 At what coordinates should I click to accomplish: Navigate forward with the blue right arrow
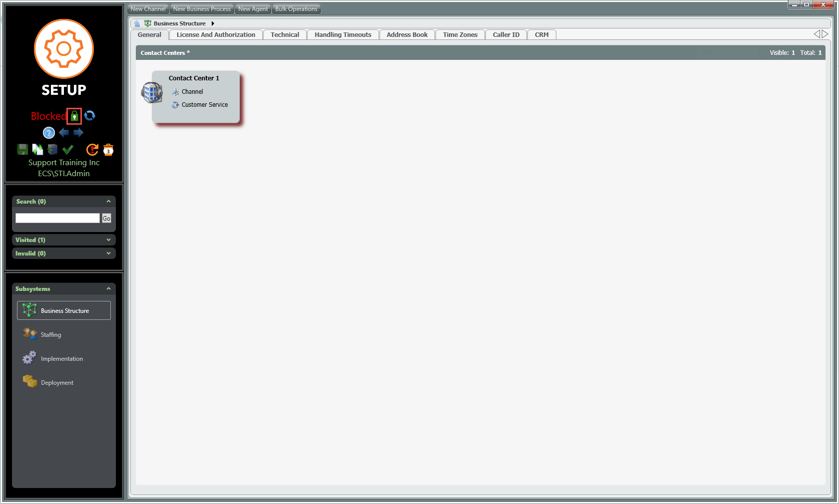click(x=78, y=133)
